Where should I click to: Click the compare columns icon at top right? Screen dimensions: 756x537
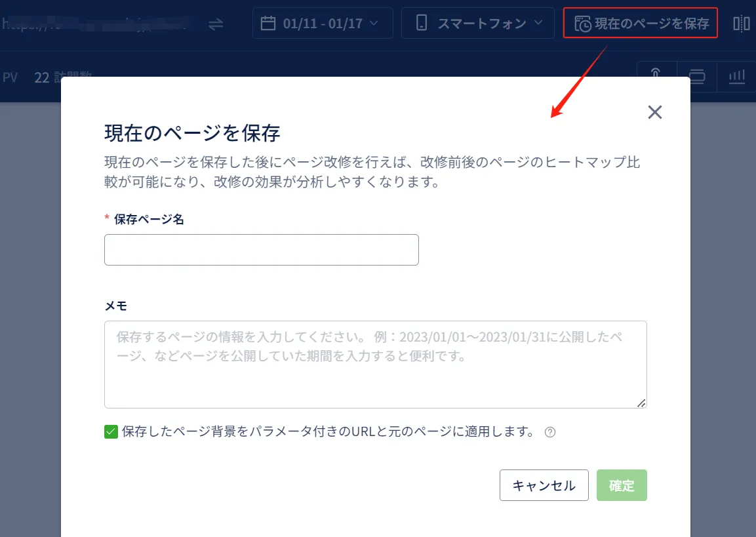pos(741,24)
